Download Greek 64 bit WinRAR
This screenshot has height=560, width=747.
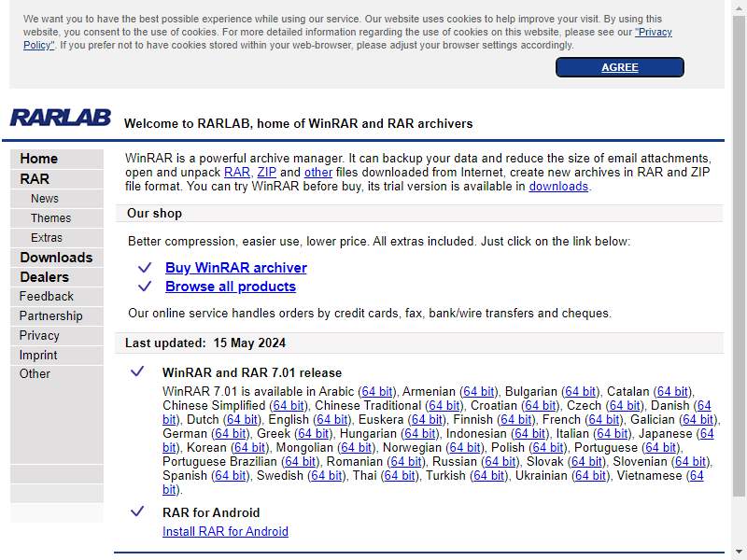tap(313, 434)
